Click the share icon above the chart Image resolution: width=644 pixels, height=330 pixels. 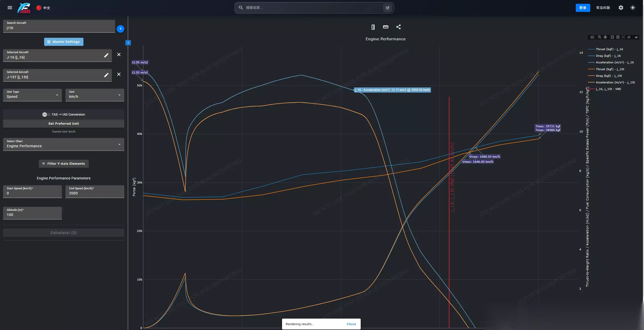tap(398, 27)
